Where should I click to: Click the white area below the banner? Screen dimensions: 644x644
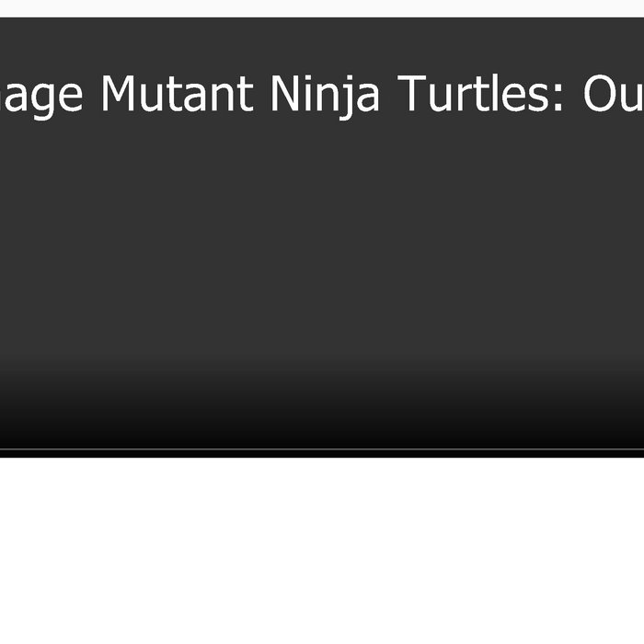[x=322, y=550]
